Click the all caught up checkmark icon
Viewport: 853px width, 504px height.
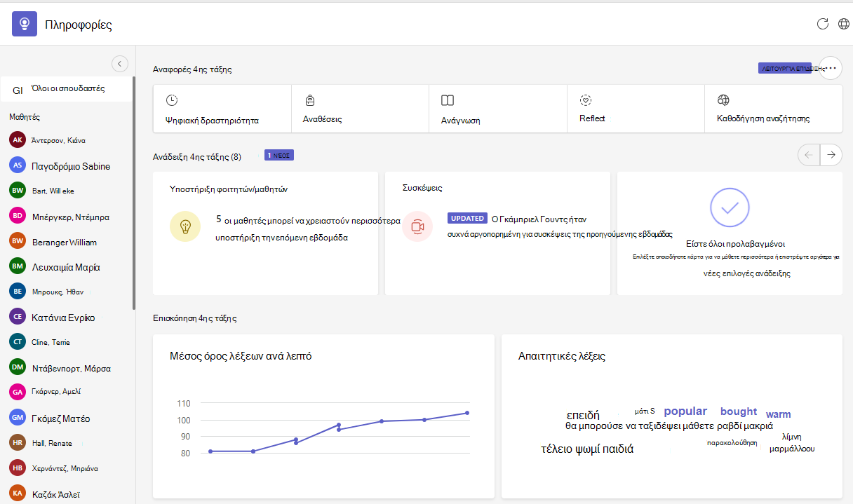pyautogui.click(x=730, y=207)
